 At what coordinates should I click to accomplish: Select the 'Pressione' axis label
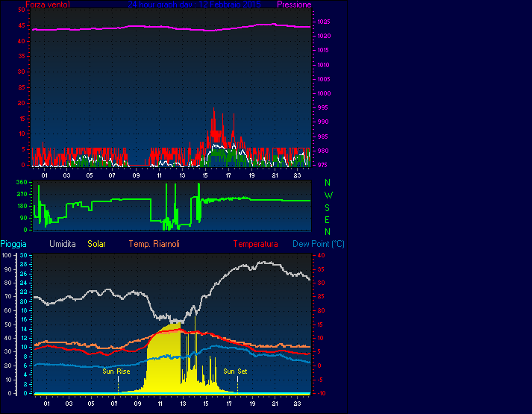coord(294,4)
